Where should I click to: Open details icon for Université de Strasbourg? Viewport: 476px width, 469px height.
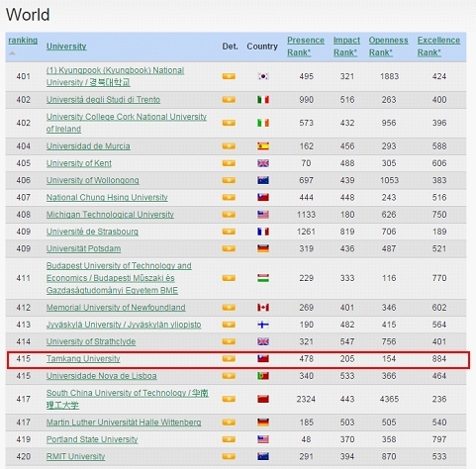coord(229,232)
